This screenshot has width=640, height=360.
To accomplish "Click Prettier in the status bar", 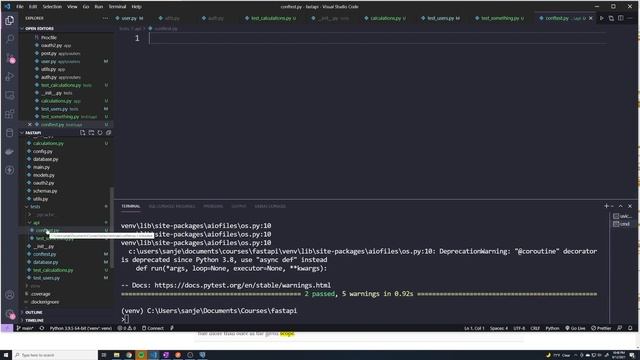I will (x=601, y=328).
